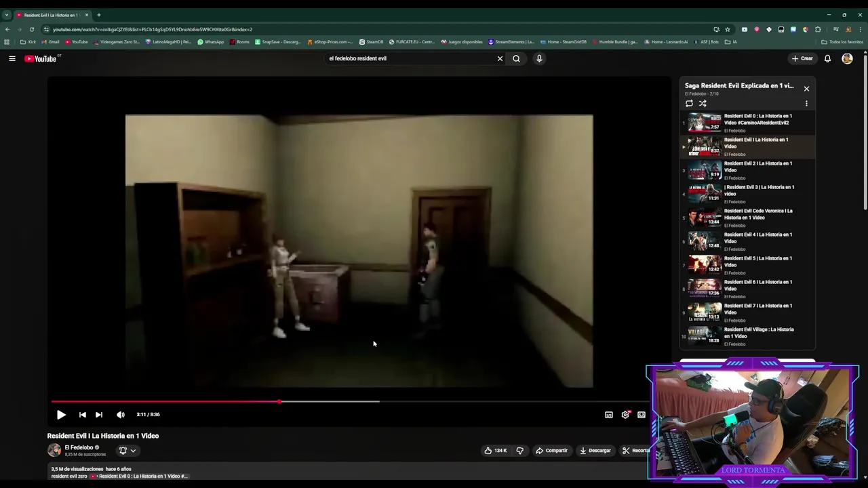Open the Crear button

[802, 58]
